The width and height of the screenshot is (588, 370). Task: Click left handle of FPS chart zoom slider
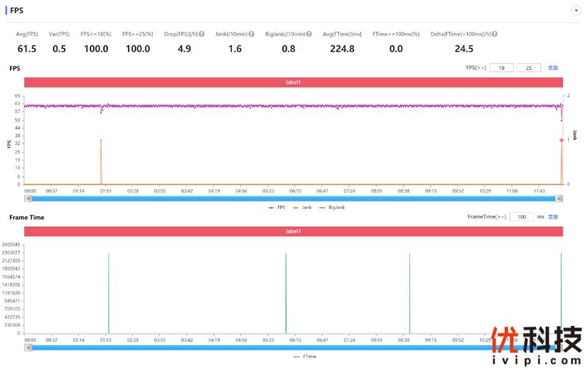point(26,199)
